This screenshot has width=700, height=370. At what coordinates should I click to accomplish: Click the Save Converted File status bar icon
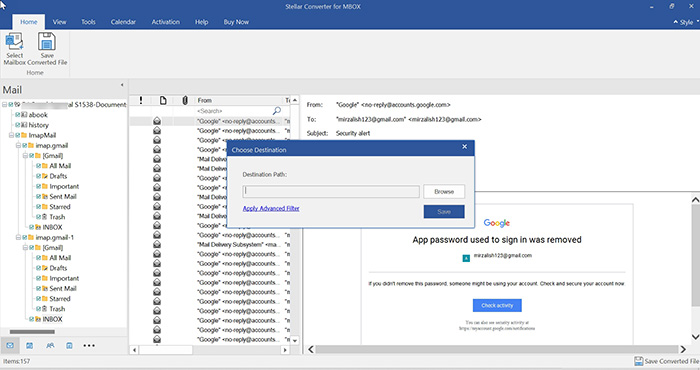coord(638,361)
